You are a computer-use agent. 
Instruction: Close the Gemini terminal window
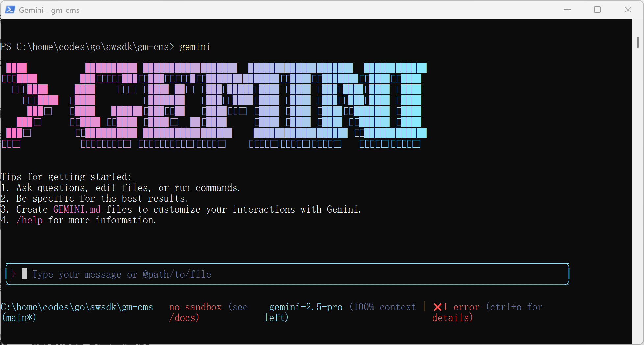tap(628, 10)
